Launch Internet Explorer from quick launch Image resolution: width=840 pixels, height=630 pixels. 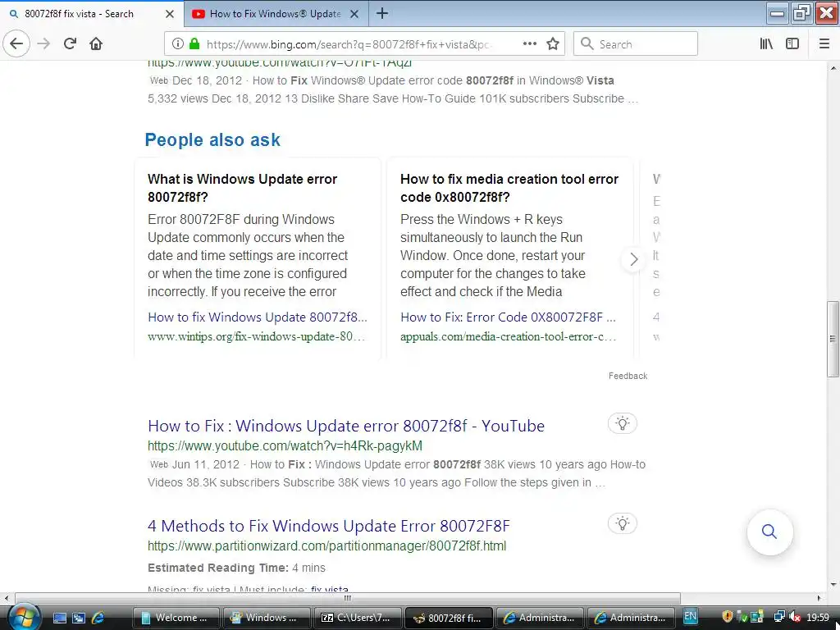[98, 618]
